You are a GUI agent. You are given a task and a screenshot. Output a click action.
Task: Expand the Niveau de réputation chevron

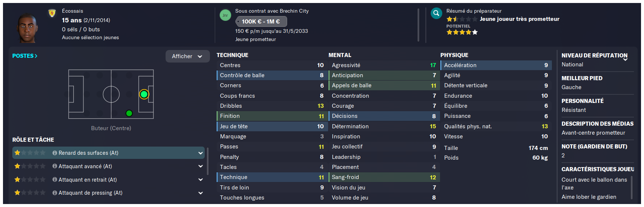625,60
